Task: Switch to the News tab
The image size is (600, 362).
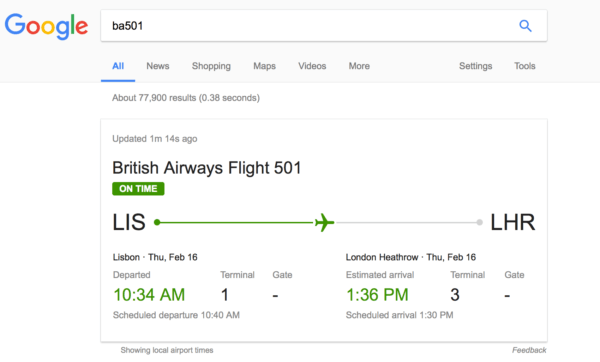Action: tap(158, 66)
